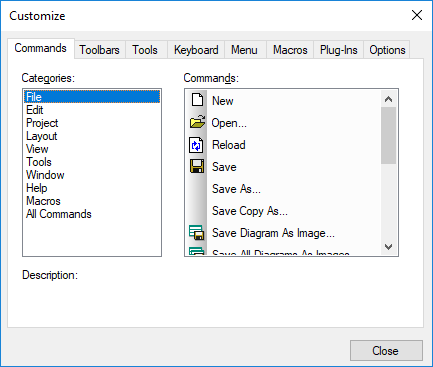Switch to the Keyboard tab
Screen dimensions: 433x367
click(x=196, y=50)
